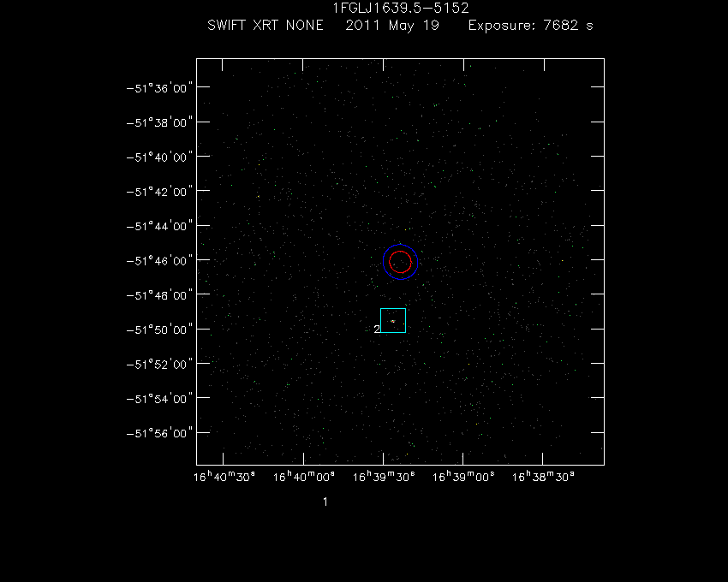Click the right ascension label 16h39m00s
Viewport: 728px width, 582px height.
tap(463, 477)
